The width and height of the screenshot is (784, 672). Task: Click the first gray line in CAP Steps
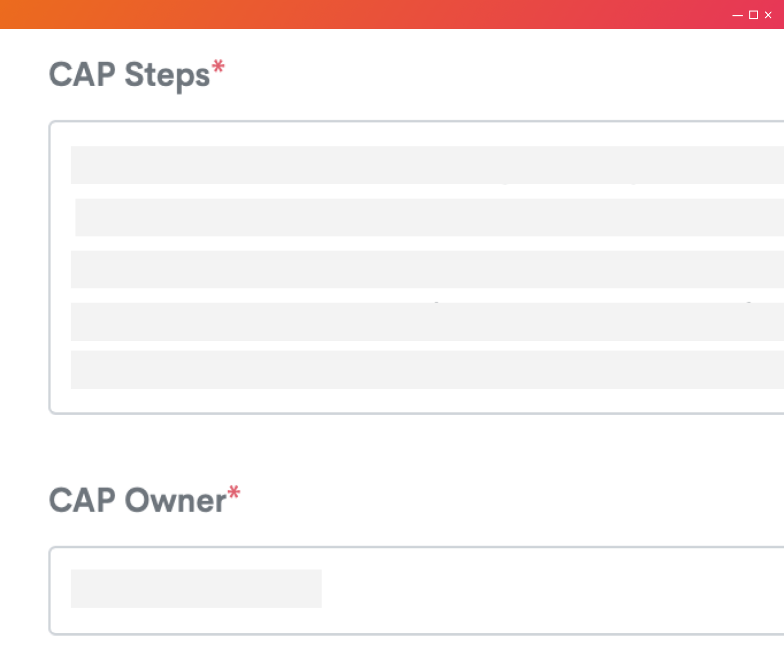pos(427,165)
